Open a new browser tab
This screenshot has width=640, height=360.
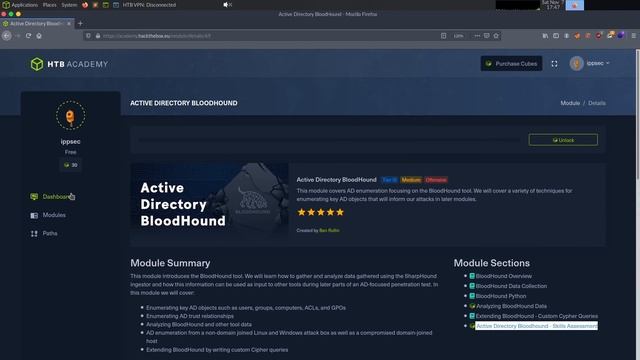(80, 24)
